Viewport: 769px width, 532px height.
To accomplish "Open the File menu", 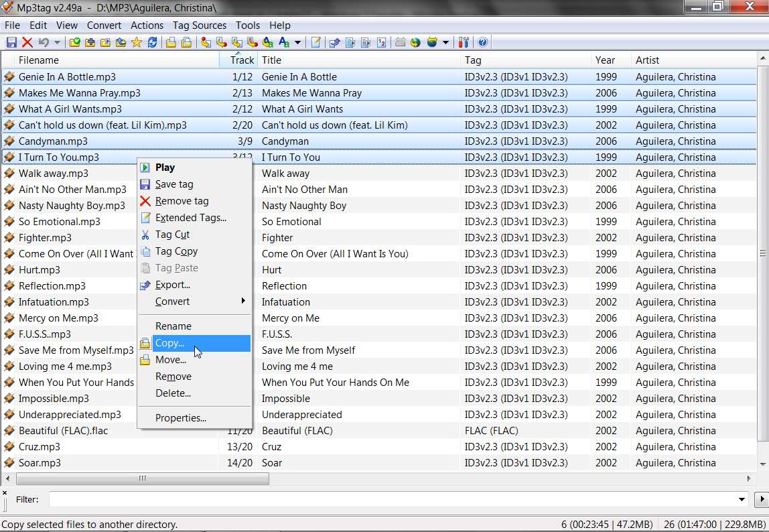I will pyautogui.click(x=12, y=25).
